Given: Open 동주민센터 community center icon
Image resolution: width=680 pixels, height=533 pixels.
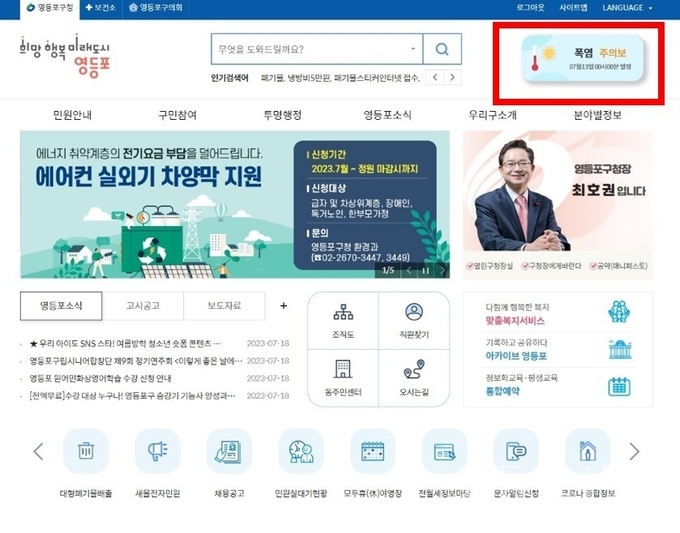Looking at the screenshot, I should 344,377.
